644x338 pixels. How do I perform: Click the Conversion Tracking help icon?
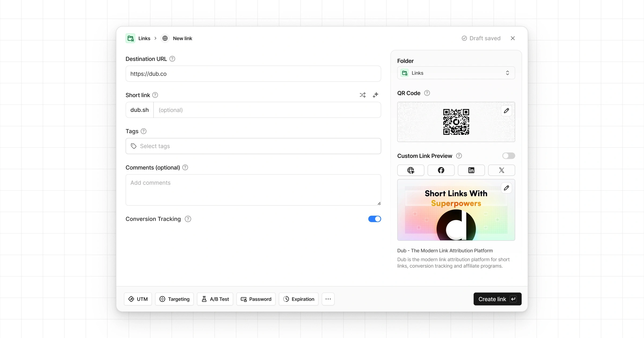click(188, 219)
